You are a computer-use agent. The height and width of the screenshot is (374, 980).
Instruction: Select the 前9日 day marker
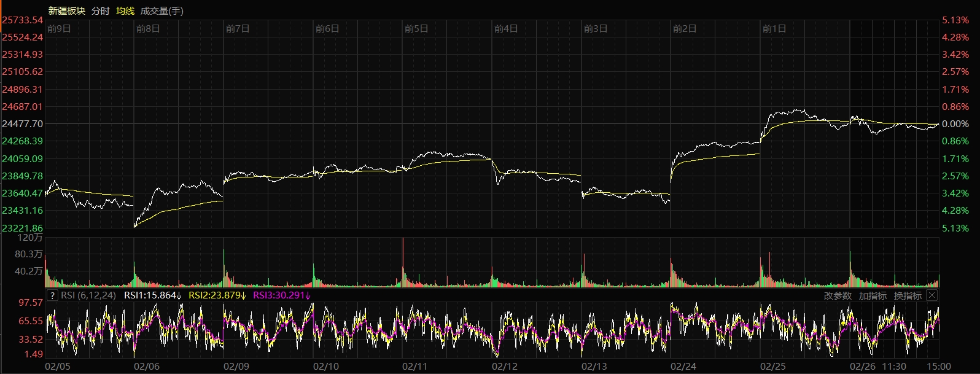pyautogui.click(x=59, y=29)
